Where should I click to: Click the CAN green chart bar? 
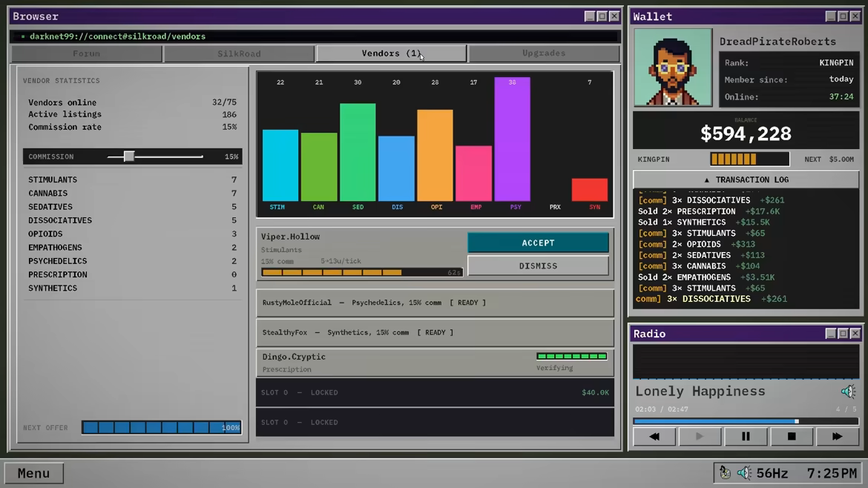319,167
